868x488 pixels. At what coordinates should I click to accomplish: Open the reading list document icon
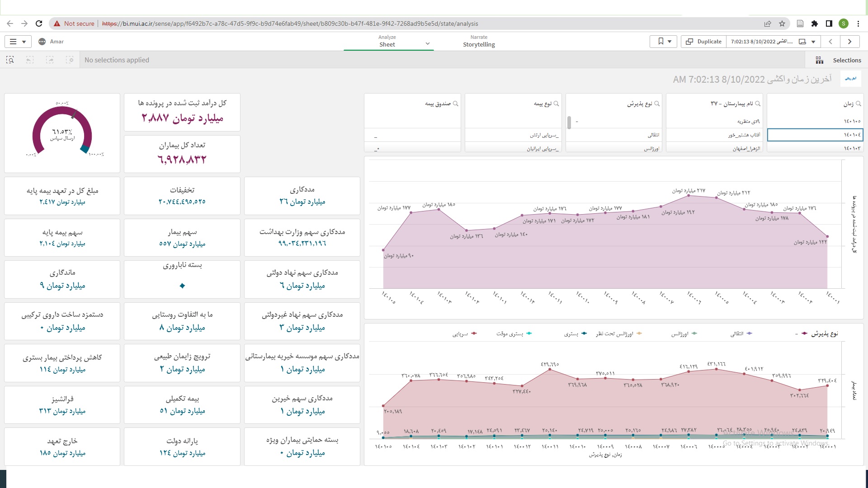[800, 23]
